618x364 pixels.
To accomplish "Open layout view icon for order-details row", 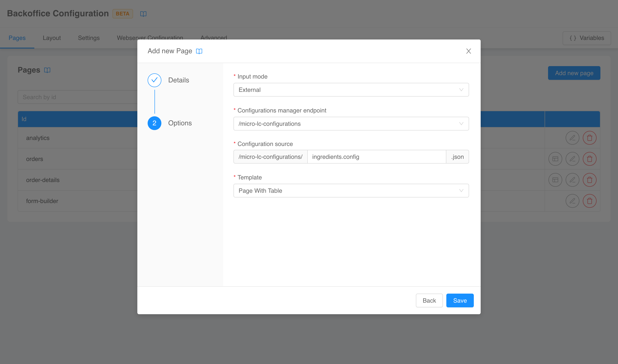I will coord(555,180).
